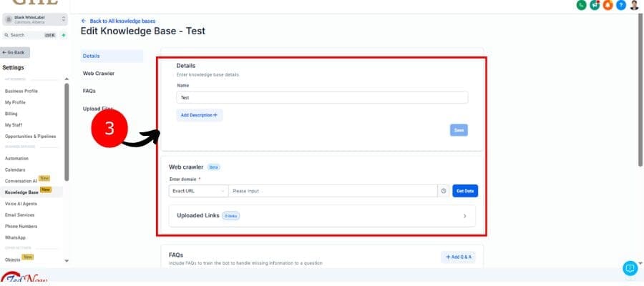Open Calendars settings
644x286 pixels.
pyautogui.click(x=15, y=169)
